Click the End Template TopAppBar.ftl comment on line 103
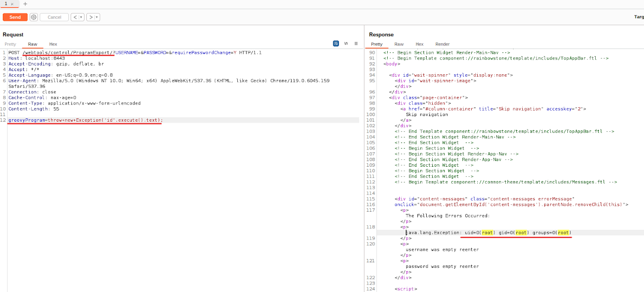Viewport: 644px width, 292px height. (x=504, y=131)
